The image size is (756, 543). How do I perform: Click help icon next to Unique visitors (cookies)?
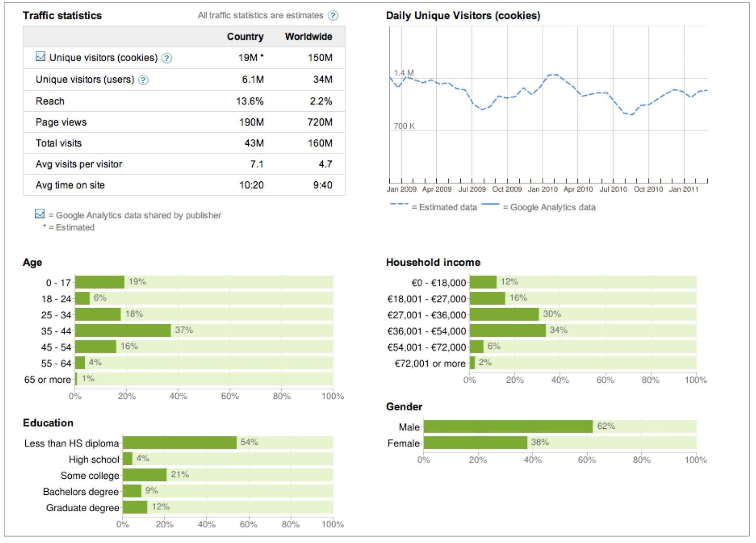click(x=167, y=58)
